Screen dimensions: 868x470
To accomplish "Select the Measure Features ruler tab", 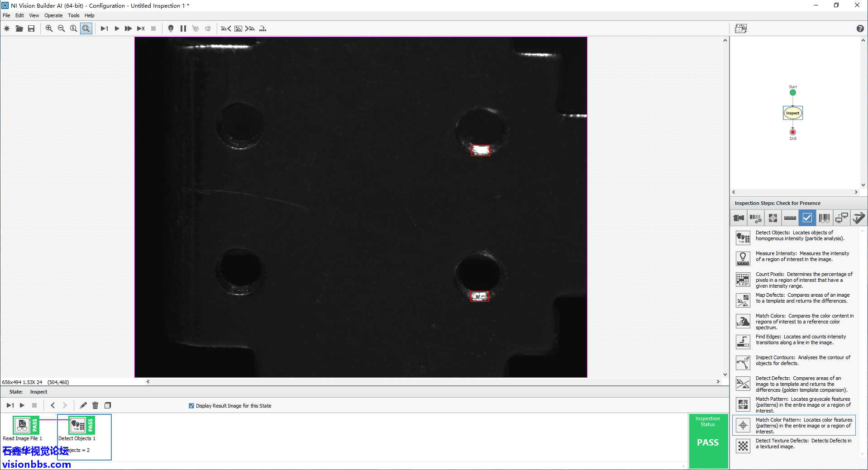I will click(790, 218).
